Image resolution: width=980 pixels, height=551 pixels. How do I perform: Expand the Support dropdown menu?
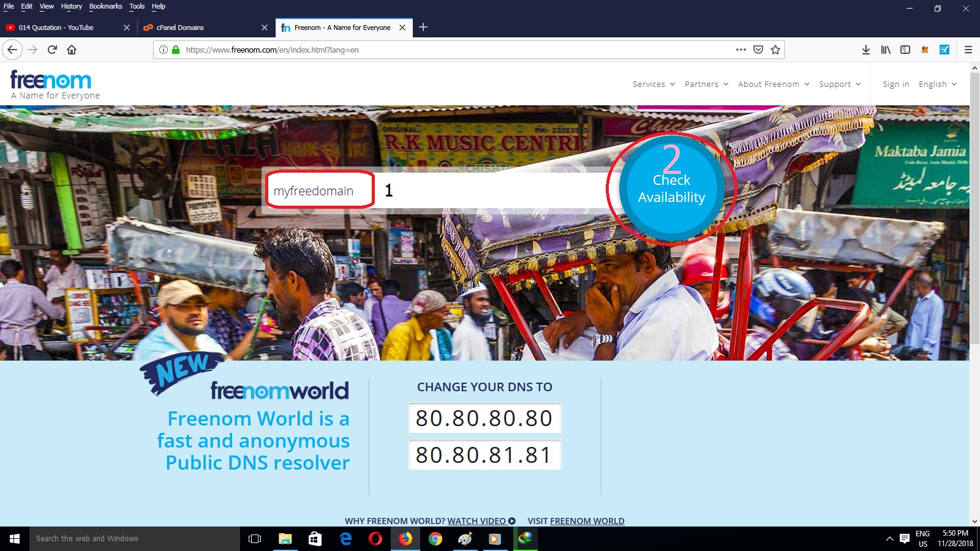click(x=840, y=84)
